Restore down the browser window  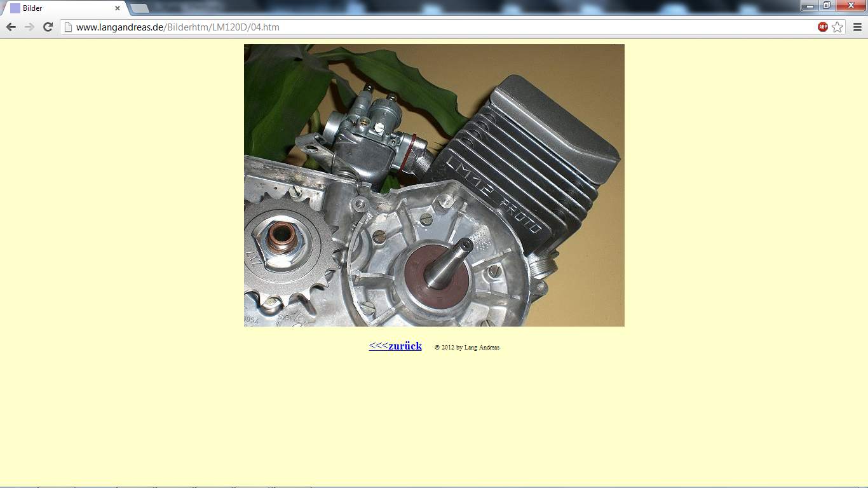[826, 6]
